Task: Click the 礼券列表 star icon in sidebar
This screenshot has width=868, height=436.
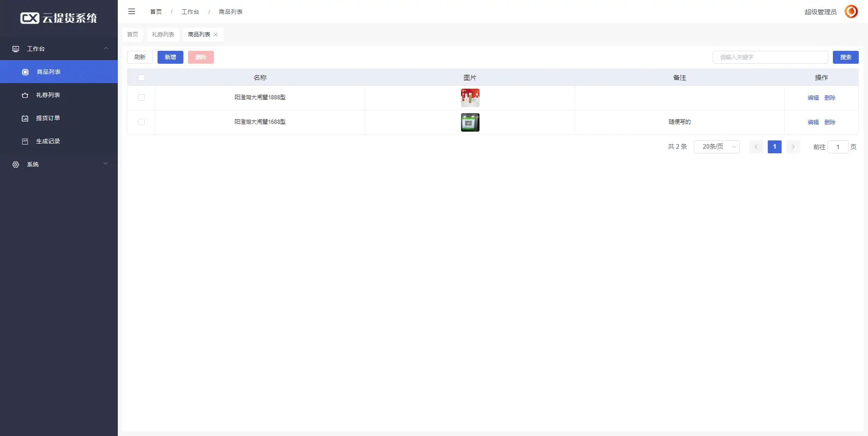Action: click(x=25, y=95)
